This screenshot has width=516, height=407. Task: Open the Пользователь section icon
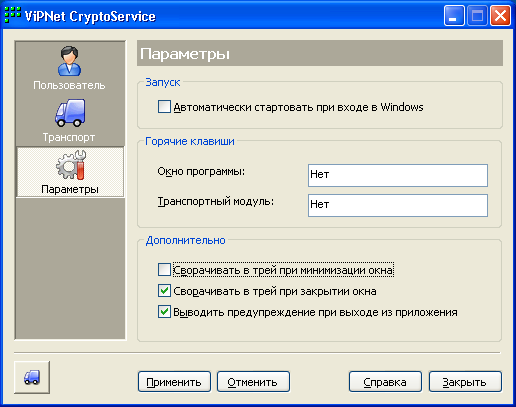click(x=69, y=61)
